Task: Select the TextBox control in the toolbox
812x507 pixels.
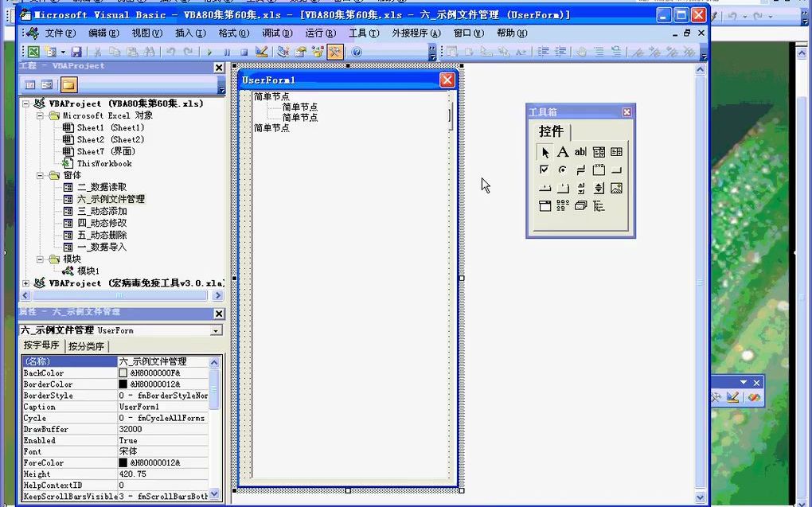Action: point(580,151)
